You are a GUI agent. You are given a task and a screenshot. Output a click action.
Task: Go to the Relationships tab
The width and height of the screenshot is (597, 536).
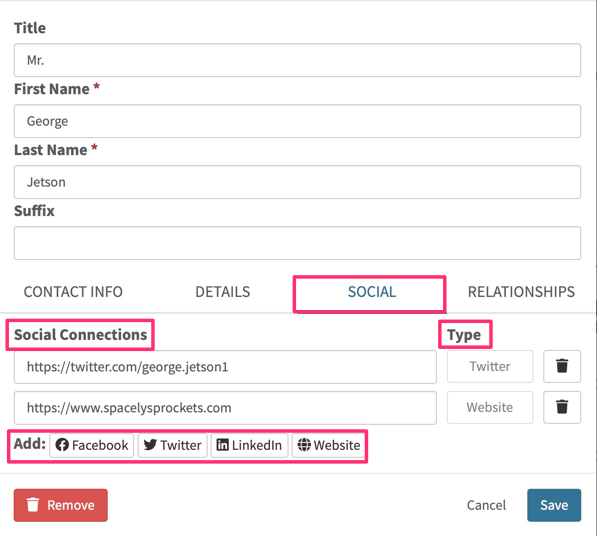[x=521, y=292]
